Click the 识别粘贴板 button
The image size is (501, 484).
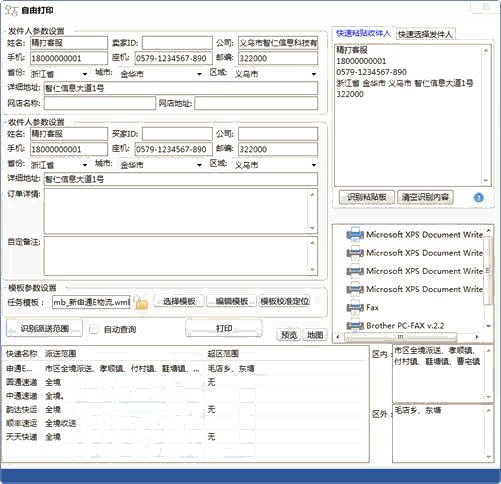(367, 197)
